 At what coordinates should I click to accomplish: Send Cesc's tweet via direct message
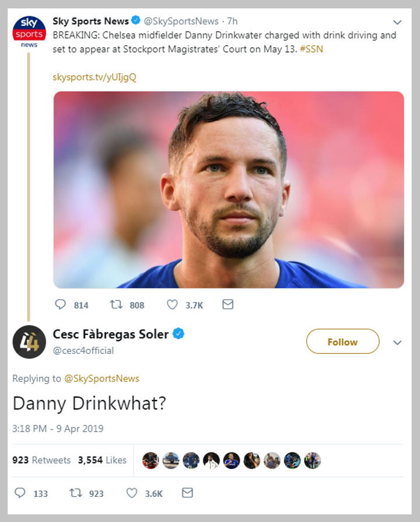click(187, 493)
